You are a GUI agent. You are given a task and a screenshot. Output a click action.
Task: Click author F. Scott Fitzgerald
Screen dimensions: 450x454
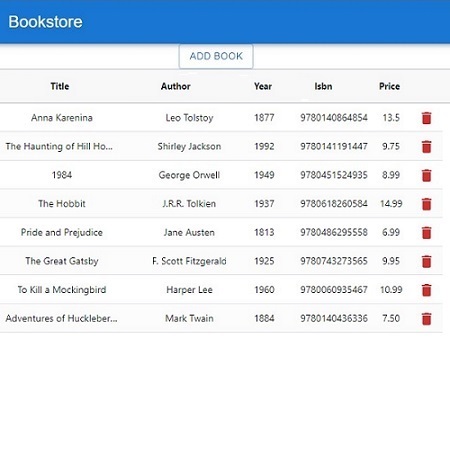[x=189, y=261]
